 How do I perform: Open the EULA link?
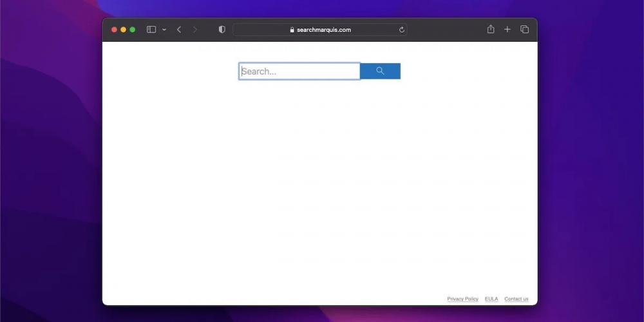pos(491,299)
